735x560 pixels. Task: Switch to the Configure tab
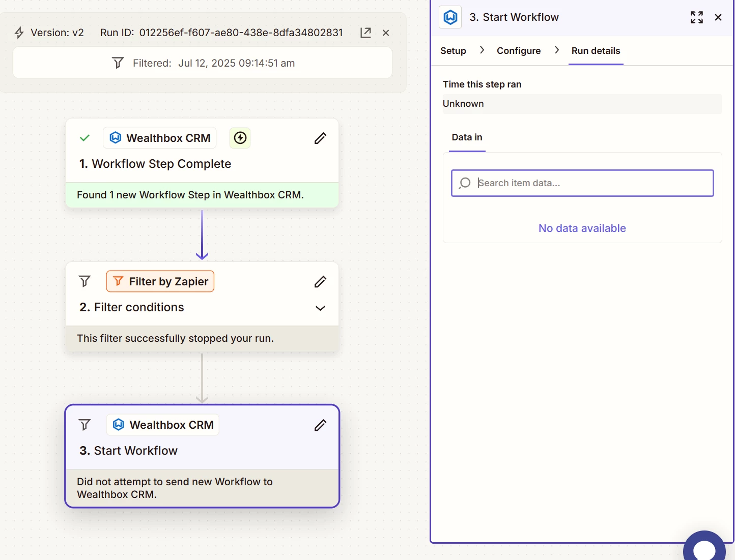pos(519,51)
